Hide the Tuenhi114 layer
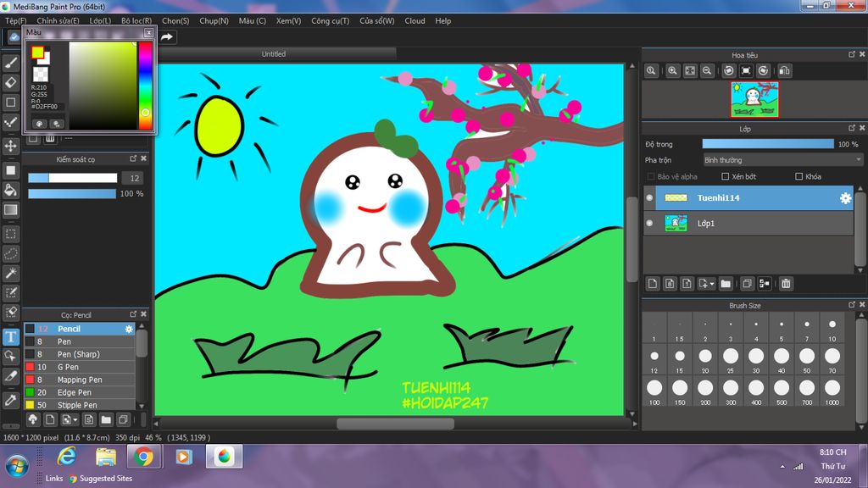 pos(650,198)
